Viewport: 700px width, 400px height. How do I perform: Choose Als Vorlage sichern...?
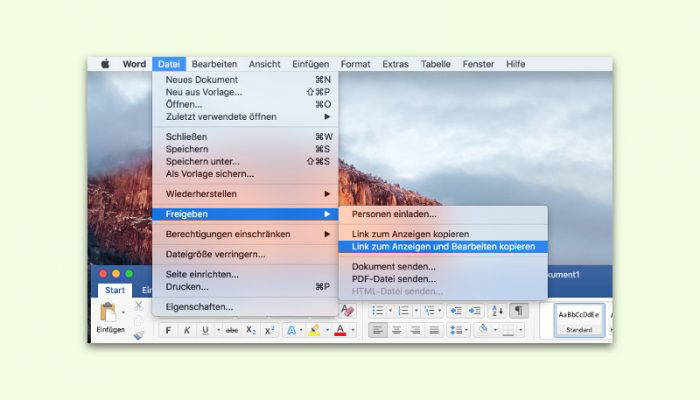tap(245, 174)
